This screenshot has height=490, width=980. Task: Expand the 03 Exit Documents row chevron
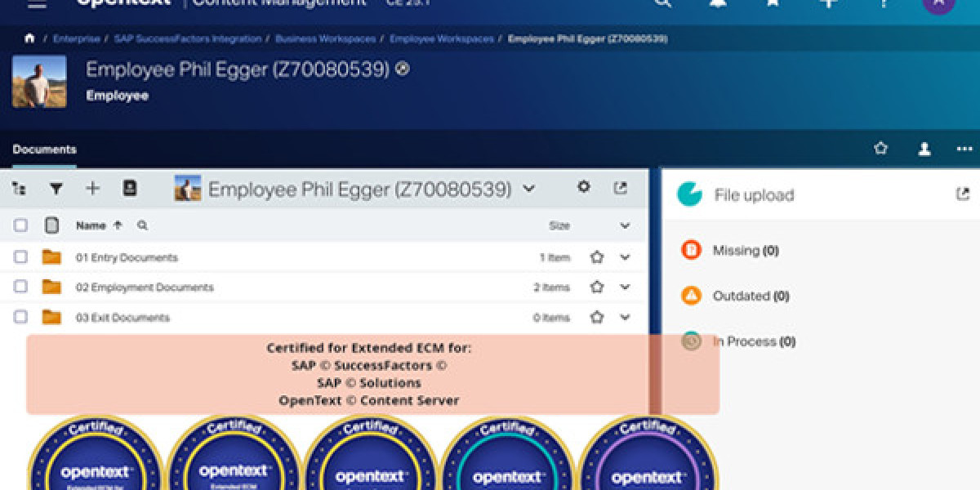coord(625,317)
